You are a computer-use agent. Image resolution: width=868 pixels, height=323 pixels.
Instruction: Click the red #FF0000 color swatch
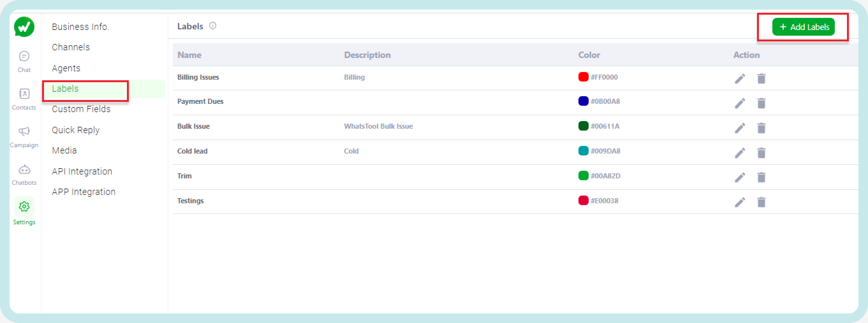point(583,77)
